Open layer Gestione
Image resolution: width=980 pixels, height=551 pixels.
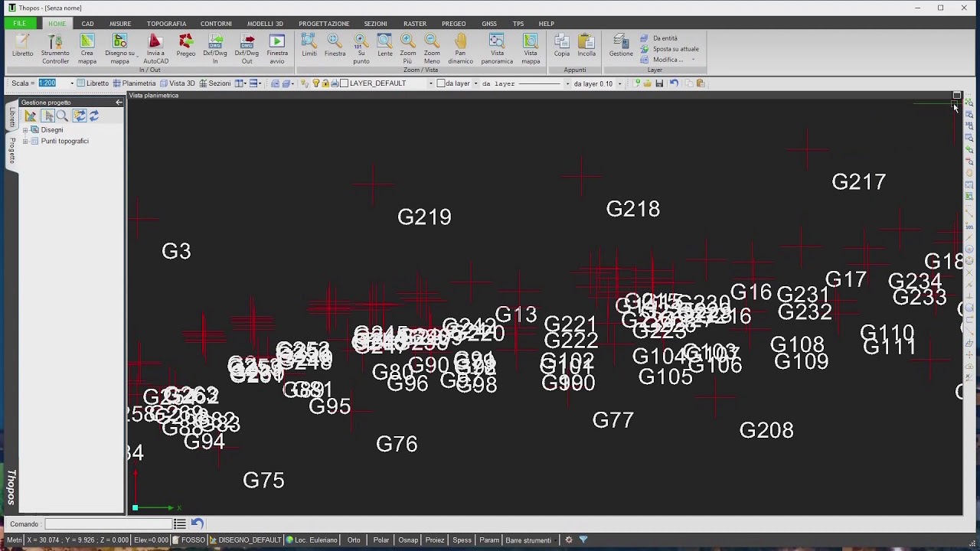(x=621, y=46)
